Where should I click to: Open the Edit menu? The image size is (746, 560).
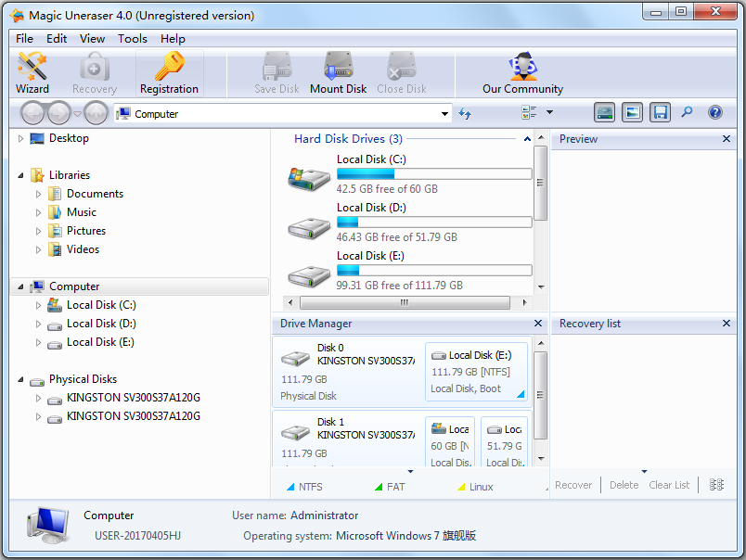(x=57, y=39)
